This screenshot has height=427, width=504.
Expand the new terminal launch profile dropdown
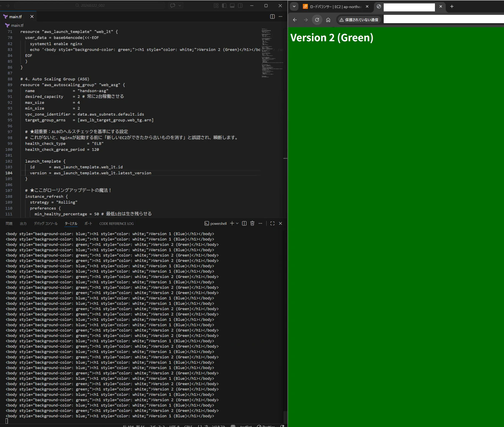pyautogui.click(x=237, y=223)
